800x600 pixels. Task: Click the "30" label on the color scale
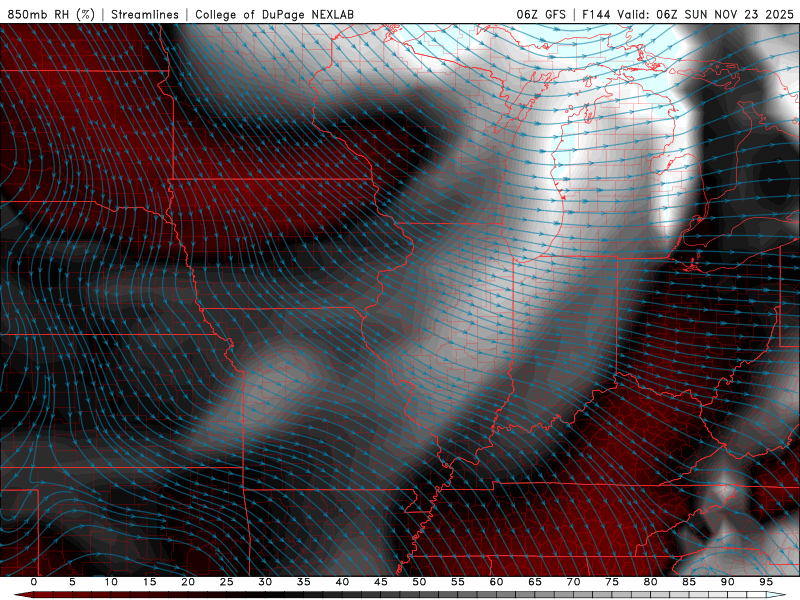(265, 582)
